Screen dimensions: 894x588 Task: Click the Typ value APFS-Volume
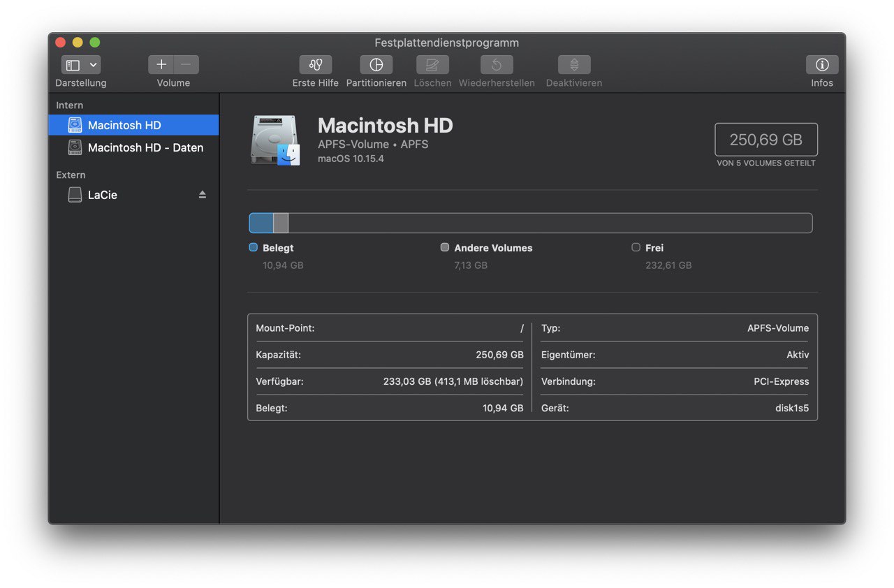778,328
